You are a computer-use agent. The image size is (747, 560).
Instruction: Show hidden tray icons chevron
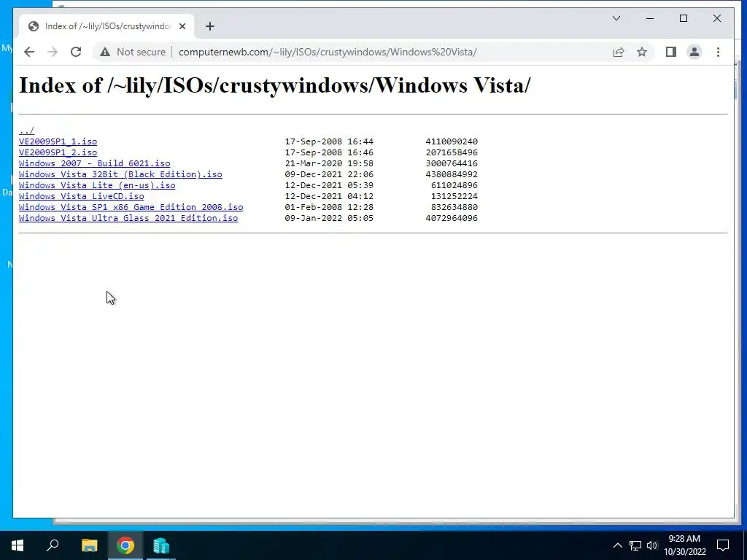click(x=617, y=545)
